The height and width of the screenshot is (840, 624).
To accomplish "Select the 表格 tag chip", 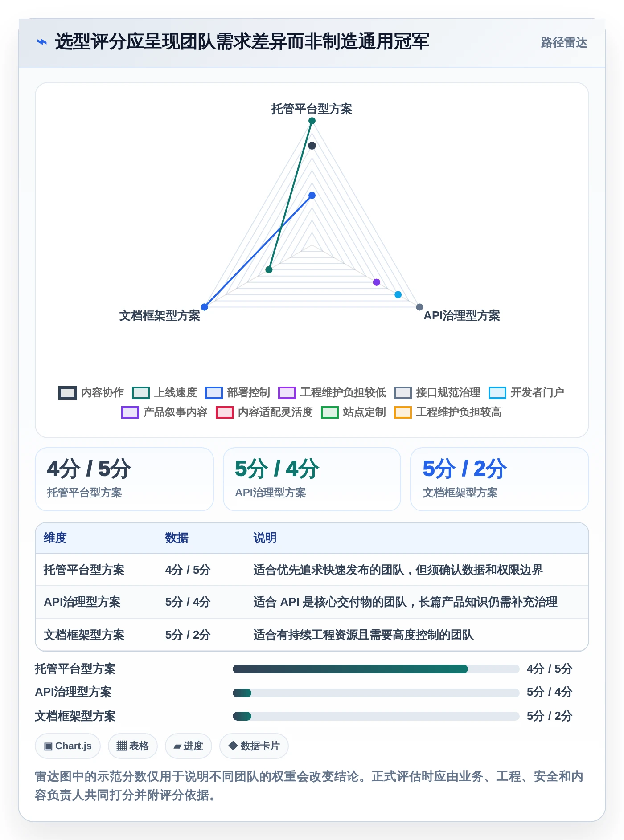I will [132, 746].
